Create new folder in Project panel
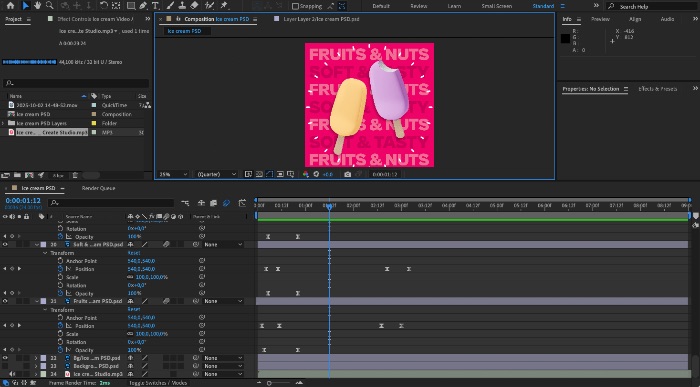The width and height of the screenshot is (700, 387). pyautogui.click(x=17, y=175)
